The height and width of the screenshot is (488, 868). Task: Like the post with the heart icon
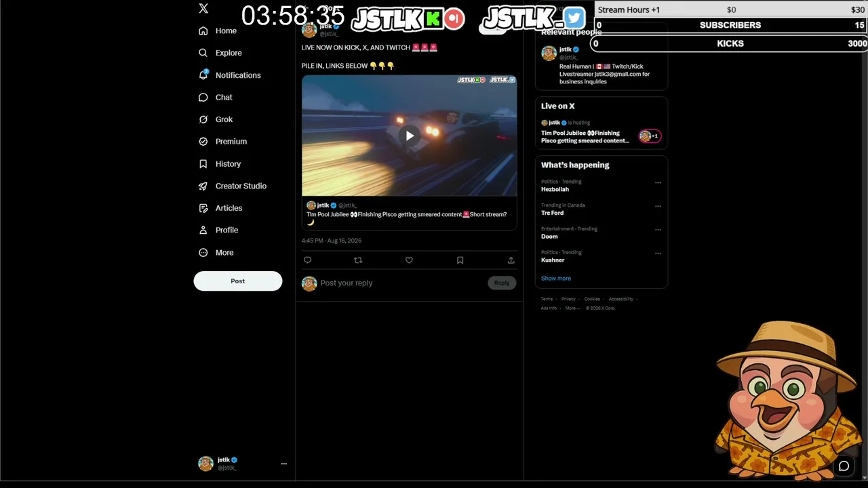point(409,260)
